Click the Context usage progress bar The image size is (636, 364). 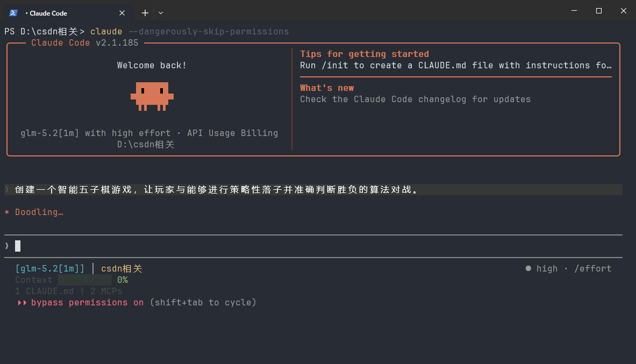pyautogui.click(x=84, y=280)
